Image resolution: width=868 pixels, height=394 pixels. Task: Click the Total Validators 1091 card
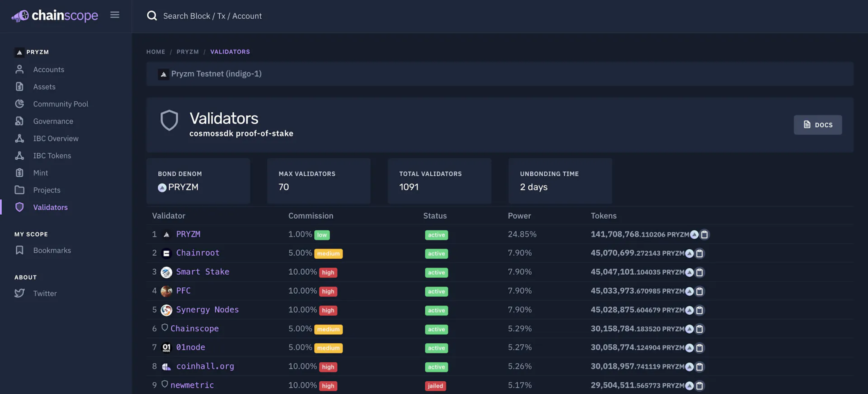[x=439, y=181]
